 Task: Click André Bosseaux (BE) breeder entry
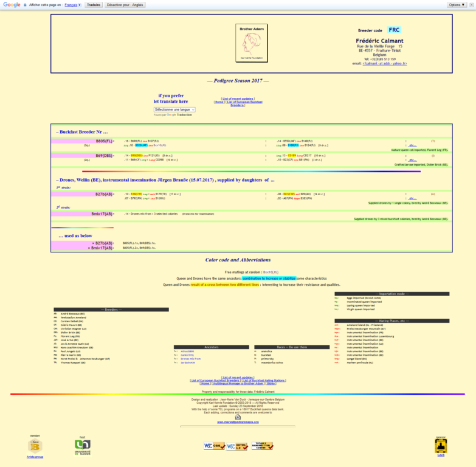[x=72, y=314]
